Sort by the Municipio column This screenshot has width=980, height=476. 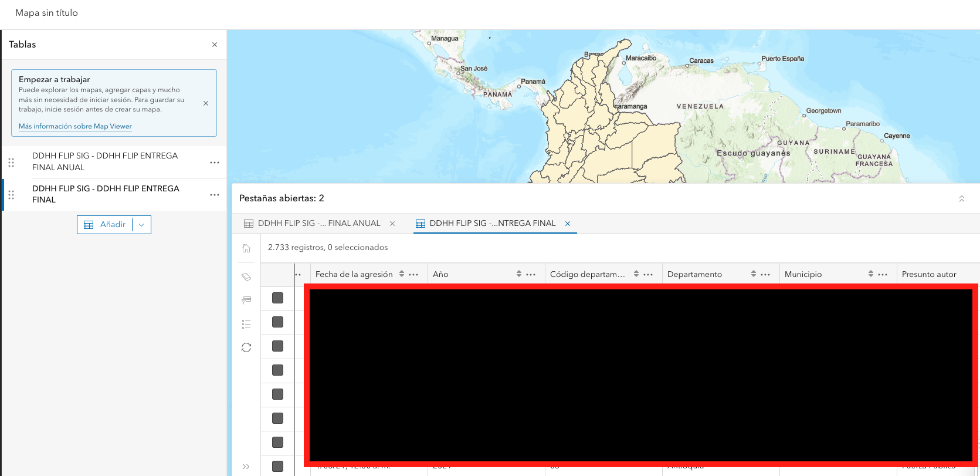(x=871, y=274)
